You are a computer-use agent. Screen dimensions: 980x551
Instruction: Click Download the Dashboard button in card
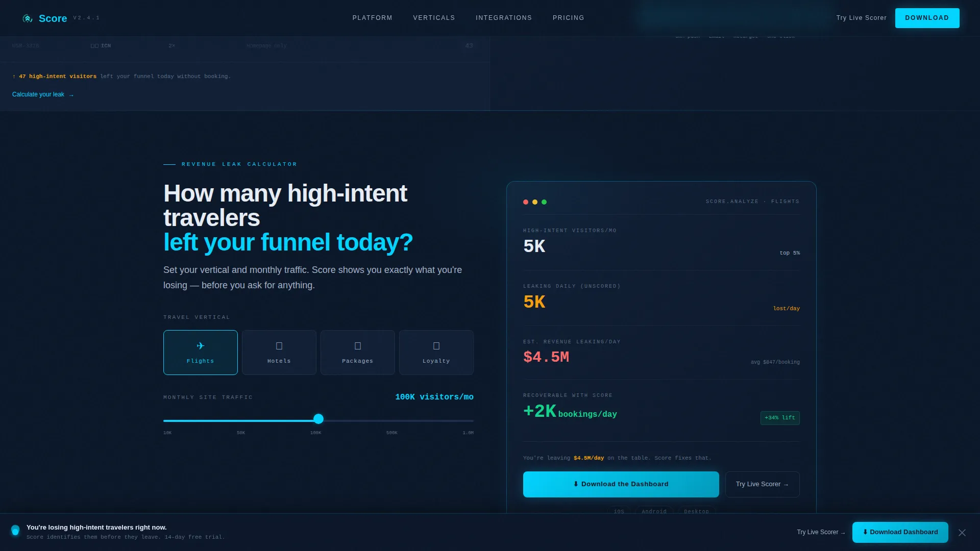621,484
